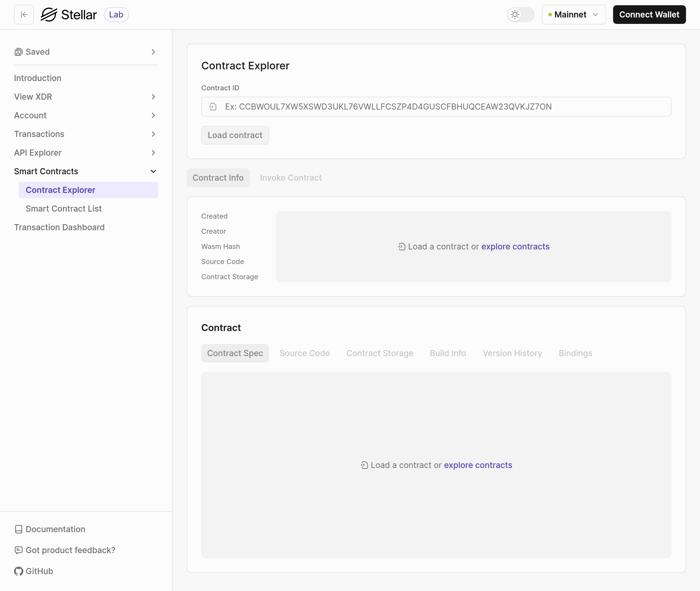Click the Saved bookmark icon
This screenshot has width=700, height=591.
18,52
